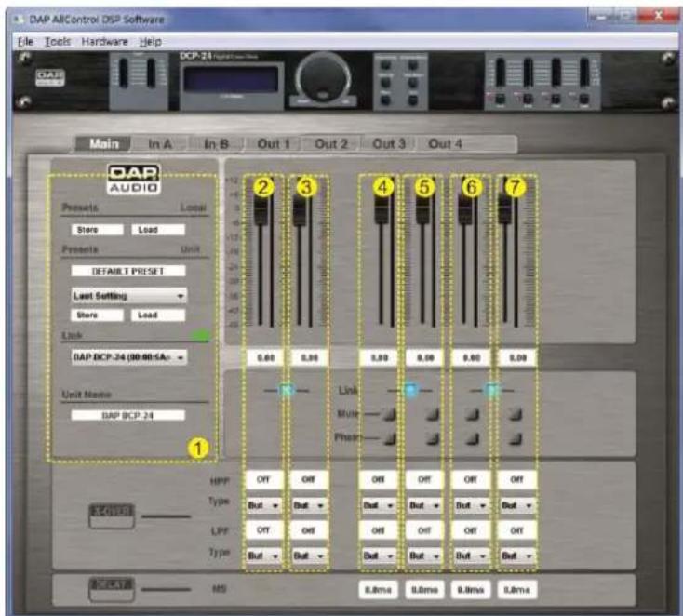Mute the Out 1 channel
Image resolution: width=683 pixels, height=616 pixels.
(x=389, y=414)
